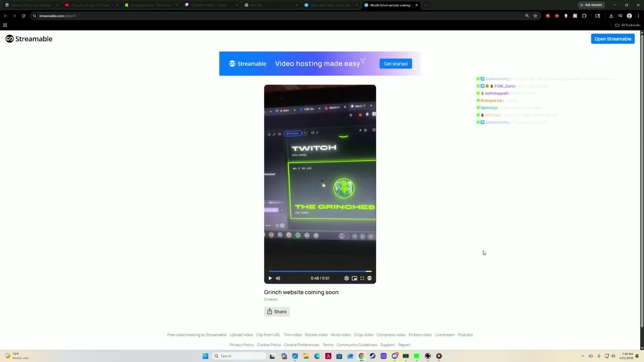This screenshot has height=362, width=644.
Task: Reload the page with browser refresh
Action: [x=23, y=16]
